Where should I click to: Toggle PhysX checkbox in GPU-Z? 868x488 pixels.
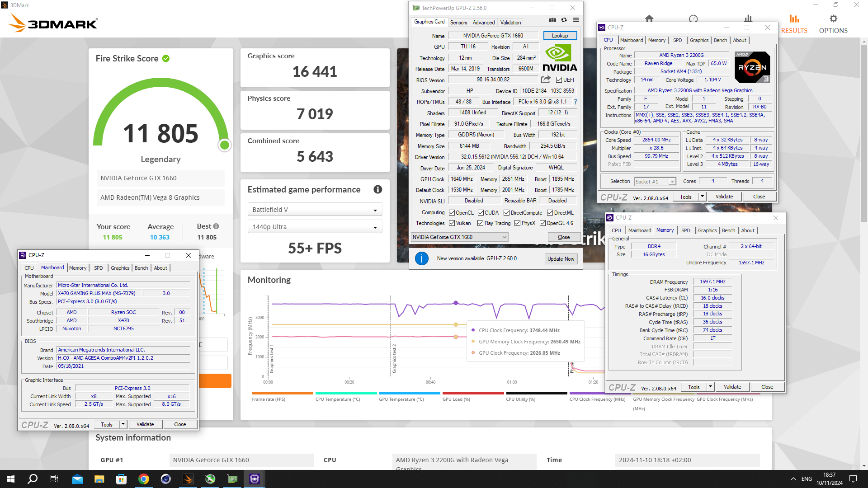coord(517,223)
